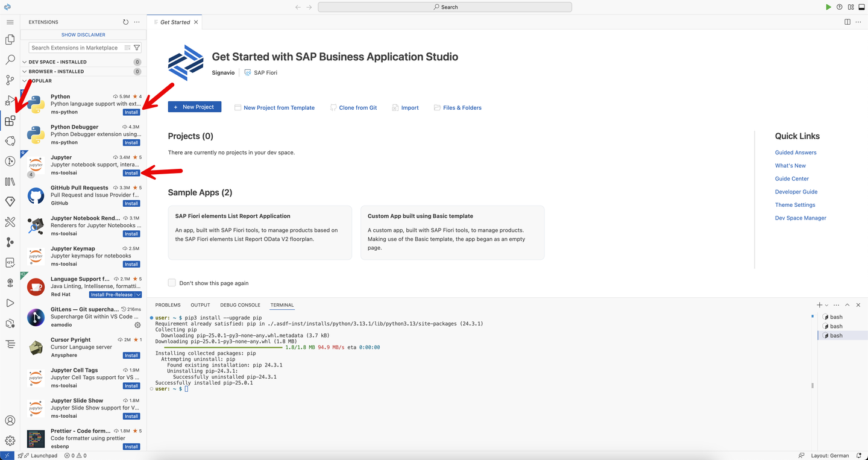Install the Jupyter extension
The image size is (868, 460).
pyautogui.click(x=131, y=173)
